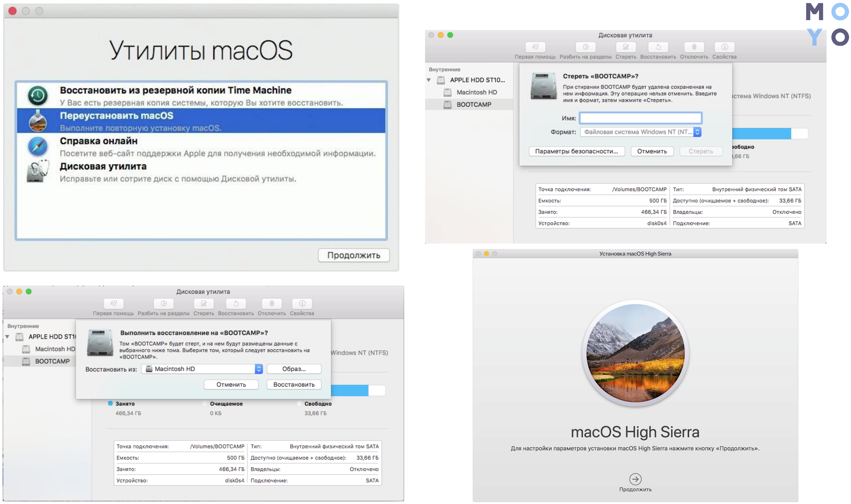Click the disk icon in erase dialog

tap(543, 86)
